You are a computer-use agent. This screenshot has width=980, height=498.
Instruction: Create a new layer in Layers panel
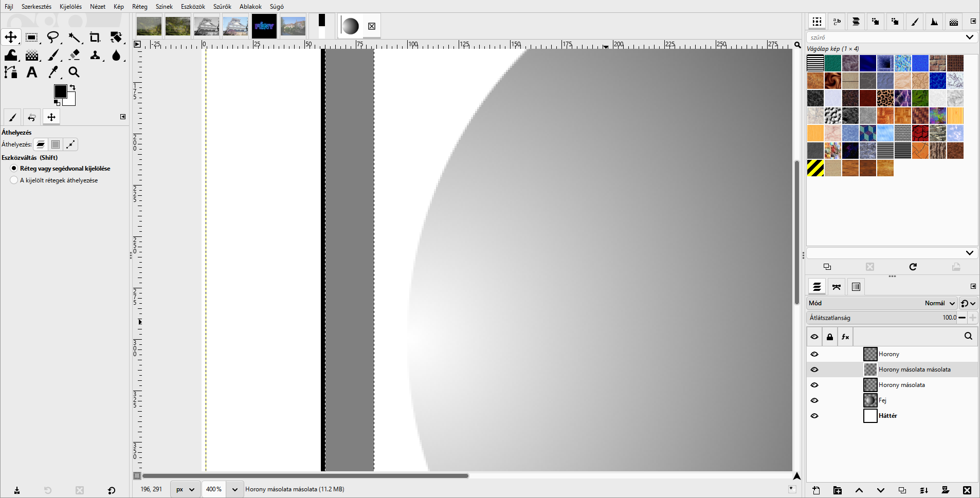click(x=816, y=490)
